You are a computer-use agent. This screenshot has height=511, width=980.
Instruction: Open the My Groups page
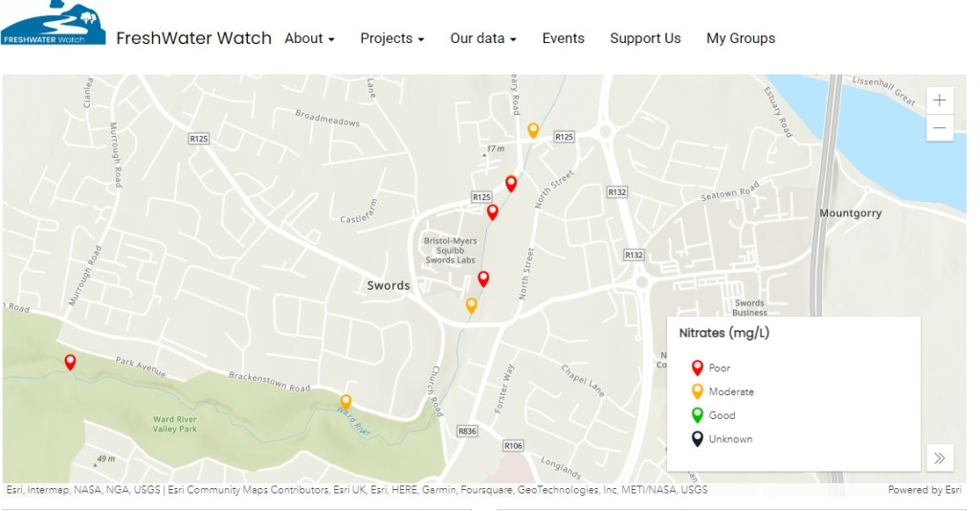740,38
